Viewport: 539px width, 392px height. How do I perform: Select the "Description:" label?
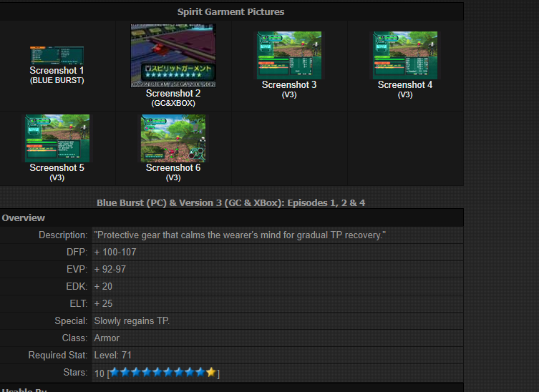(x=63, y=235)
